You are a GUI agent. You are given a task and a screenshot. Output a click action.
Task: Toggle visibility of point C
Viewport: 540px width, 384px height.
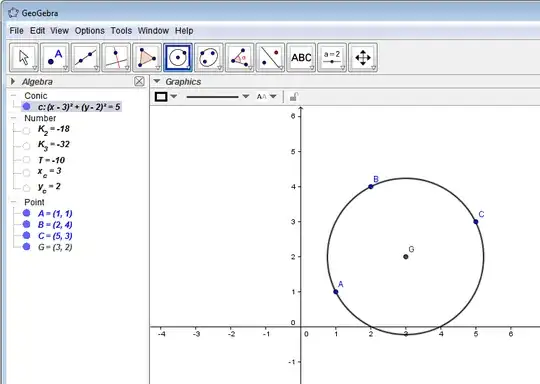(27, 235)
